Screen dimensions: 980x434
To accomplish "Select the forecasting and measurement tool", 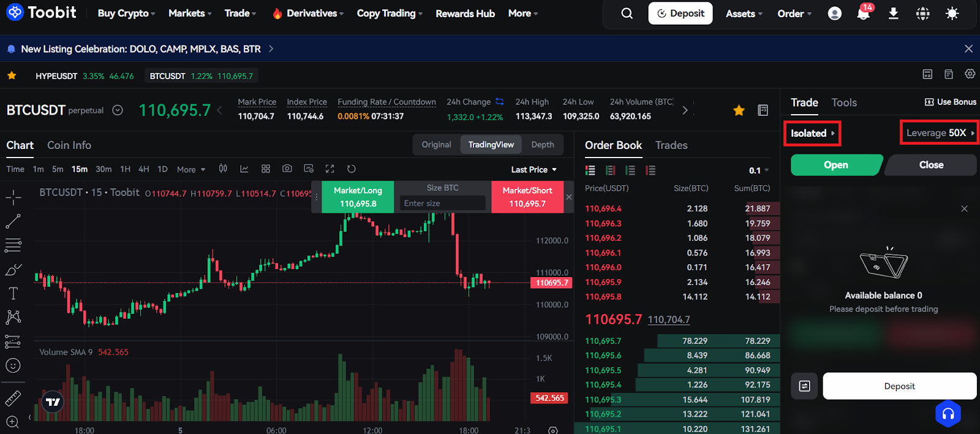I will point(13,341).
